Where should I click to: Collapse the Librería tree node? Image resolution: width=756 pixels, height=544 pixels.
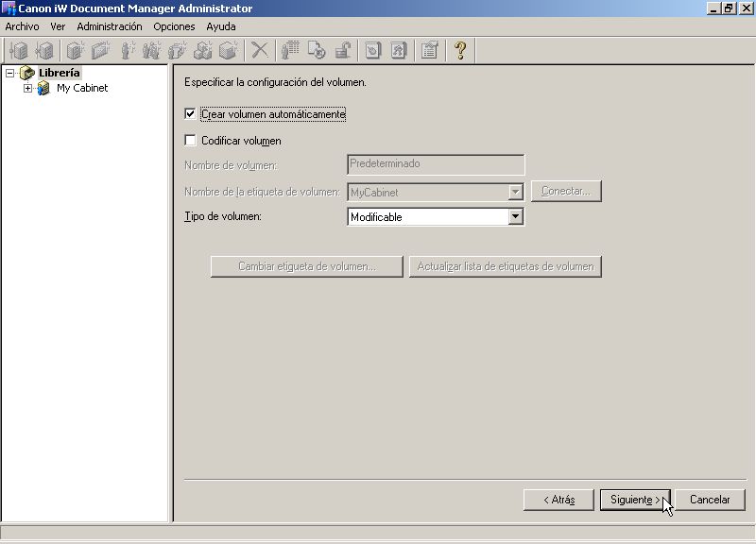click(9, 74)
